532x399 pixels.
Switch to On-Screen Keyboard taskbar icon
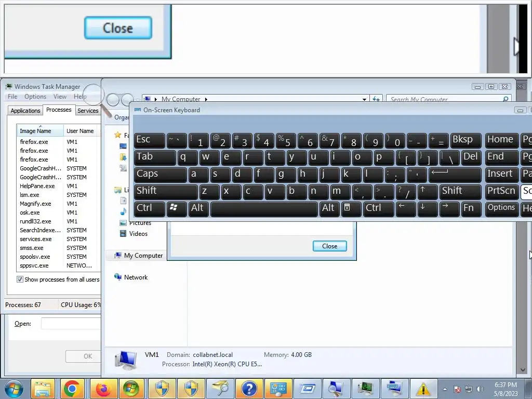point(395,389)
